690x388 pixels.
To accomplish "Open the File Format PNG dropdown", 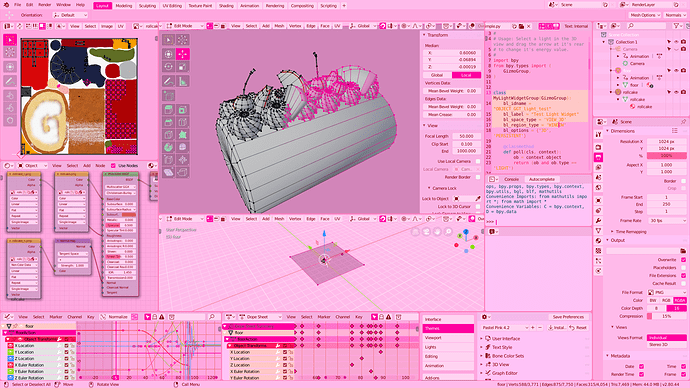I will (667, 292).
